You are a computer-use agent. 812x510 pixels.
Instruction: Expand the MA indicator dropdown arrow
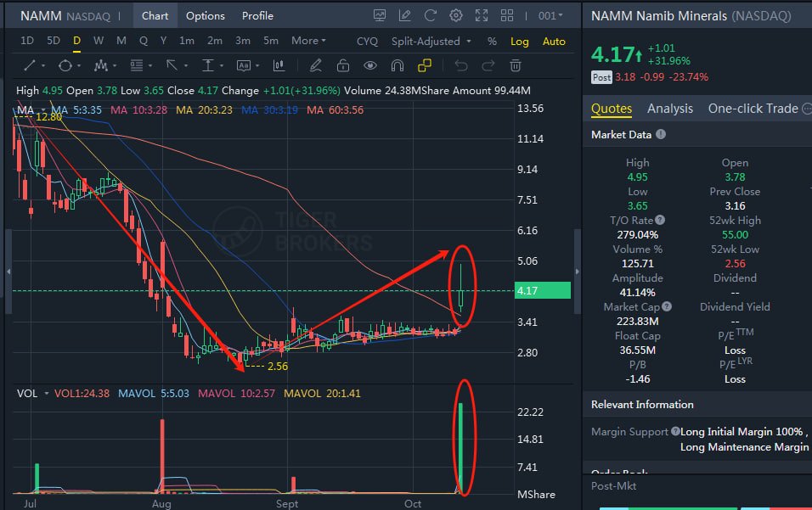coord(43,109)
